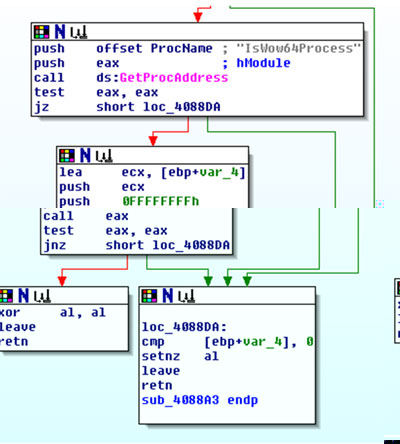Click the color palette icon in the GetProcAddress node header
400x444 pixels.
(x=42, y=32)
